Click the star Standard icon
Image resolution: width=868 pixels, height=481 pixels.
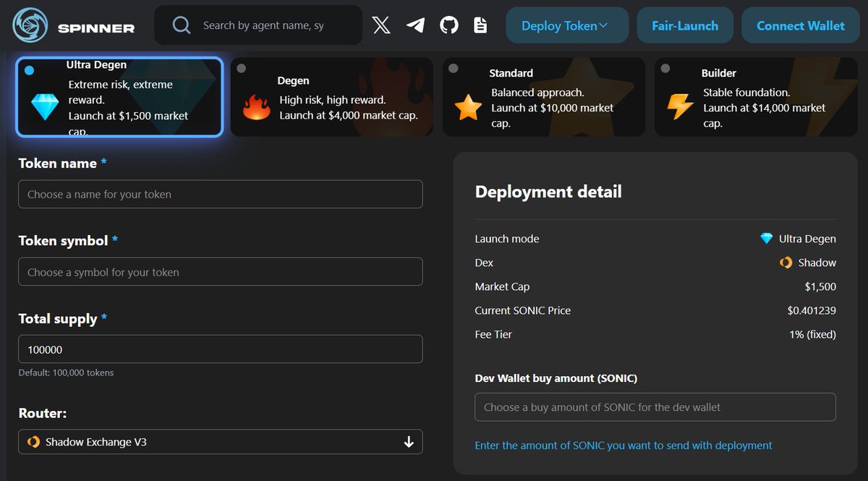point(468,108)
